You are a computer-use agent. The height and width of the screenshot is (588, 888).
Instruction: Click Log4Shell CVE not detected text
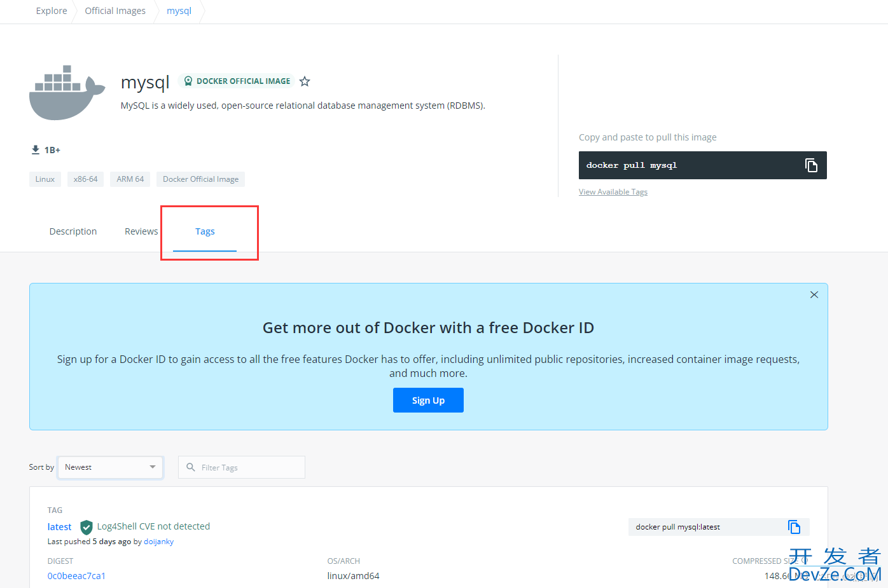point(153,526)
